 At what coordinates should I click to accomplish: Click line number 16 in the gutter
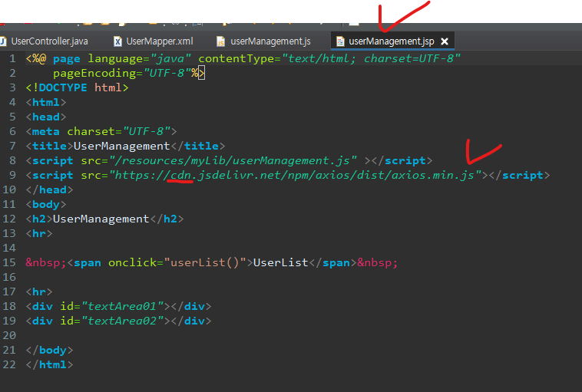tap(9, 277)
